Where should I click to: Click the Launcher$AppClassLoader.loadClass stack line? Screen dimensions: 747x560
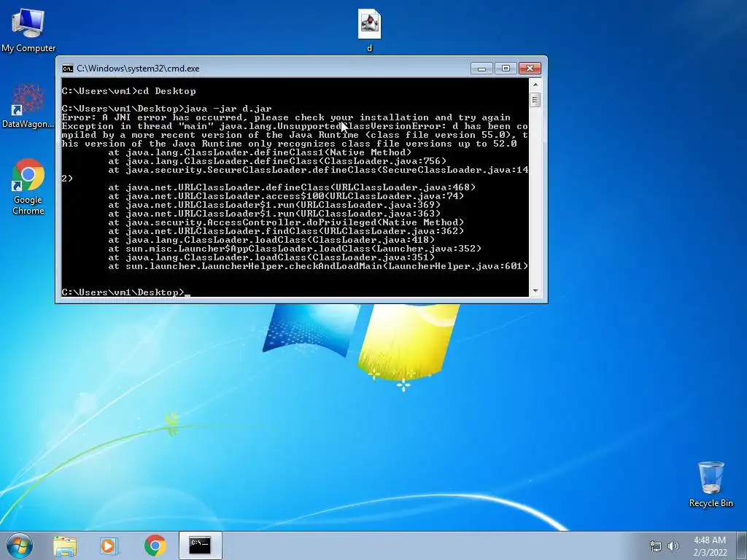295,249
